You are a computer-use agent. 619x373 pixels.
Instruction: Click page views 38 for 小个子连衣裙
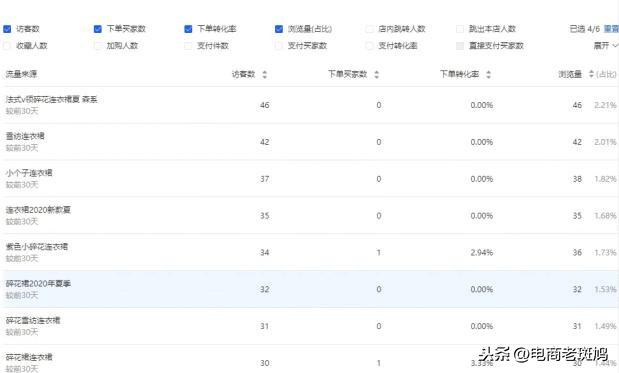pos(577,179)
